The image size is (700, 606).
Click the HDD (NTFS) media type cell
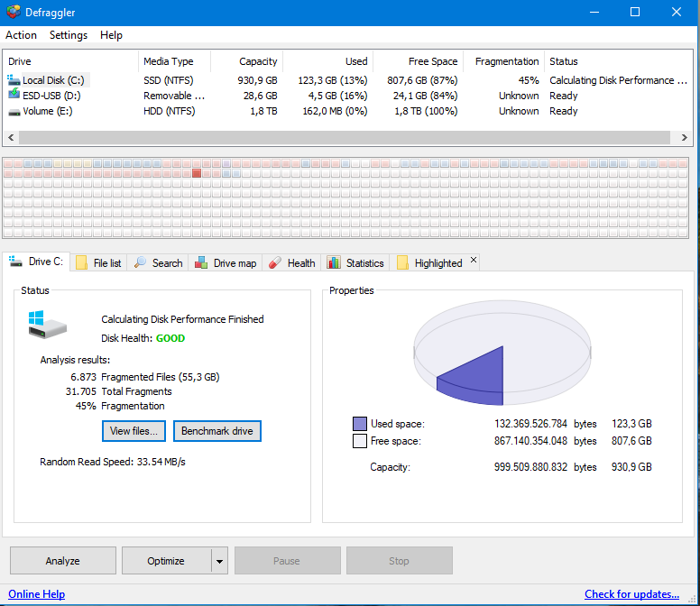pos(170,111)
